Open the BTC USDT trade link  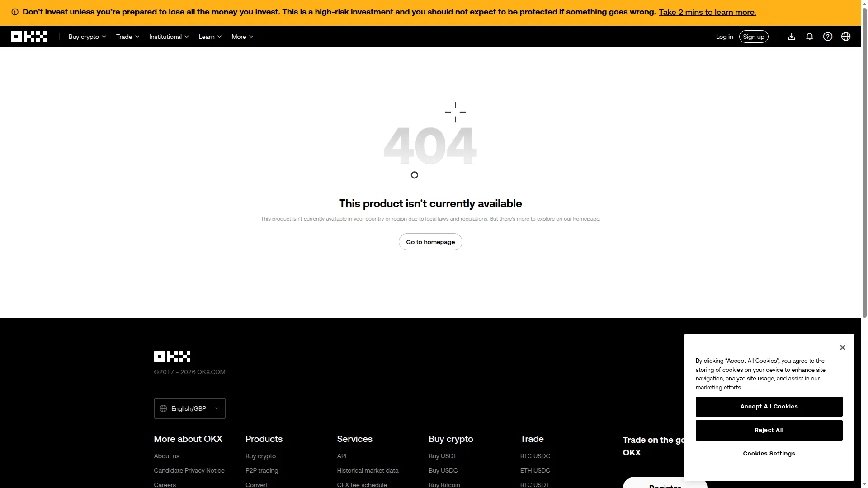pos(535,485)
